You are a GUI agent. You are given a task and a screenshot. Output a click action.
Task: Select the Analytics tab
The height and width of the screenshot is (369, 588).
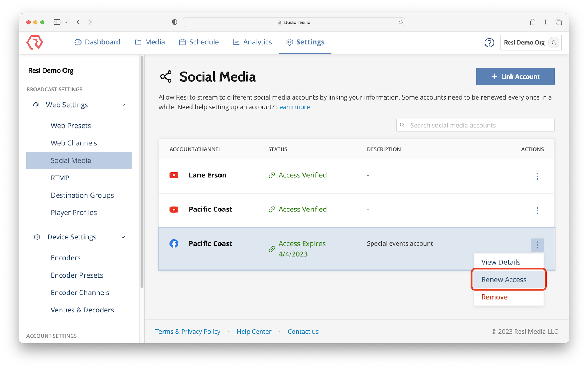252,42
